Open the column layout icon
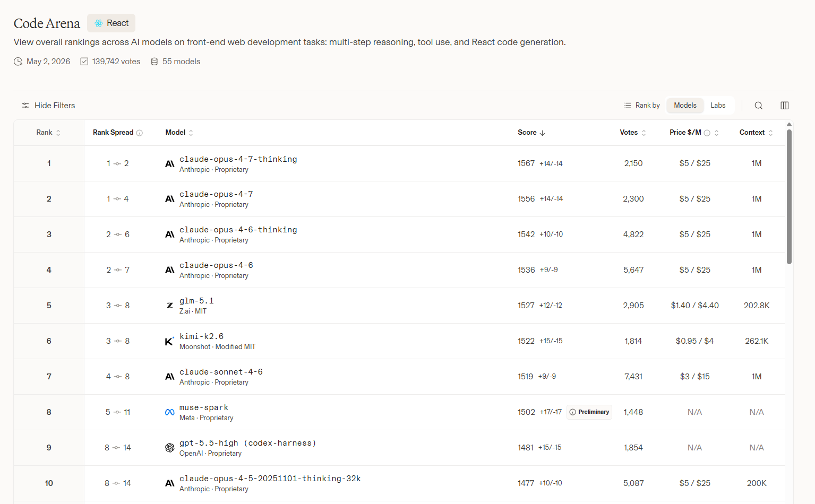Viewport: 815px width, 504px height. click(784, 106)
